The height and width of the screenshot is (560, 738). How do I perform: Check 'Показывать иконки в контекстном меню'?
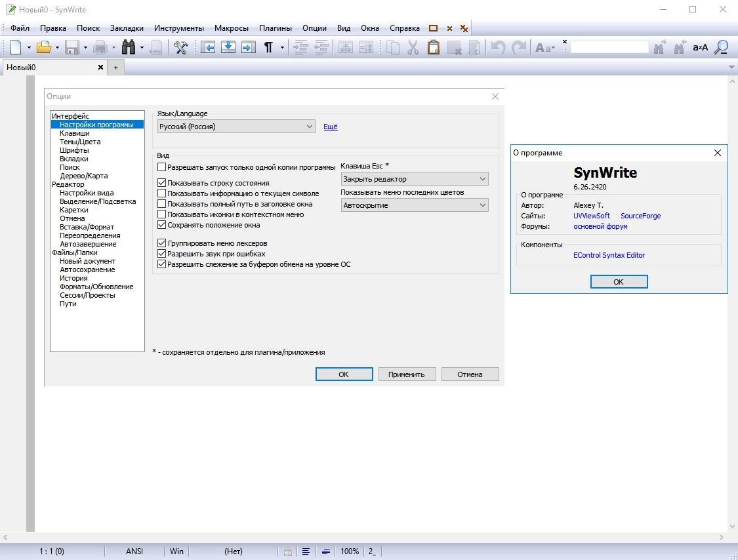coord(161,214)
